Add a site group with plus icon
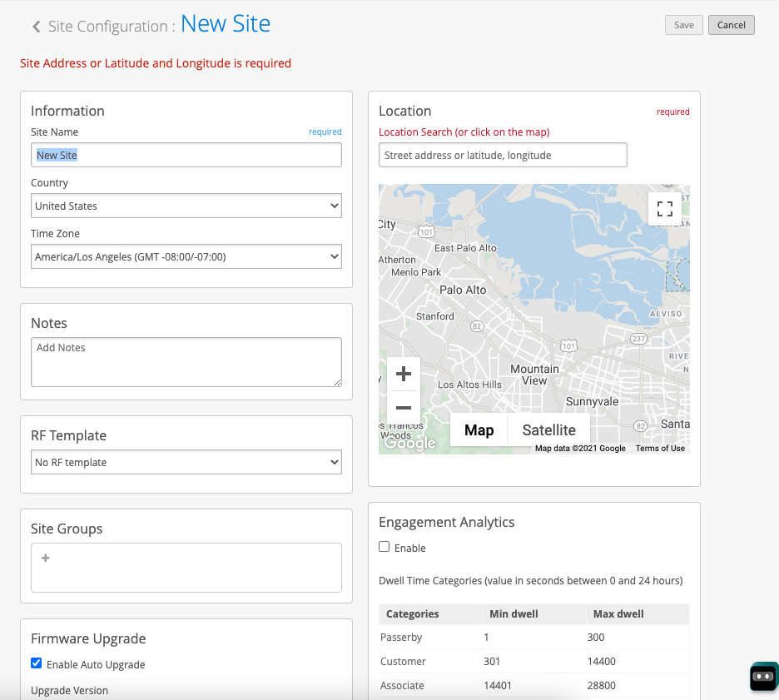Viewport: 779px width, 700px height. [46, 559]
